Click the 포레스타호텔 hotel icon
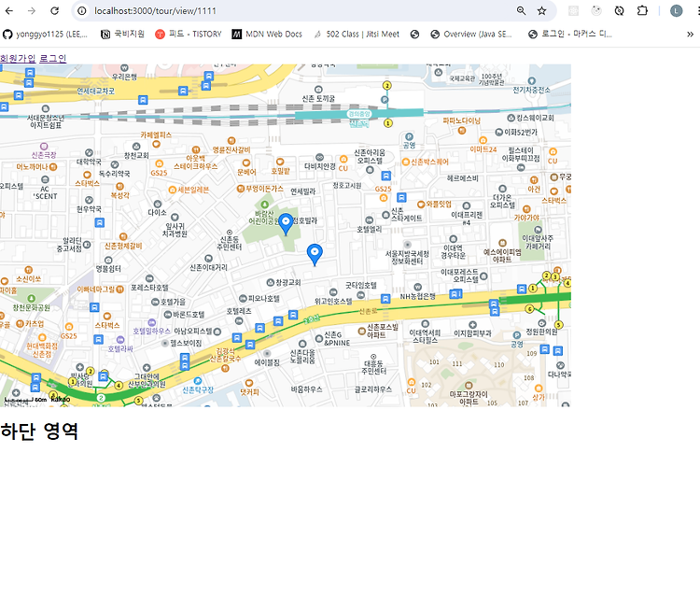The height and width of the screenshot is (608, 700). point(149,278)
